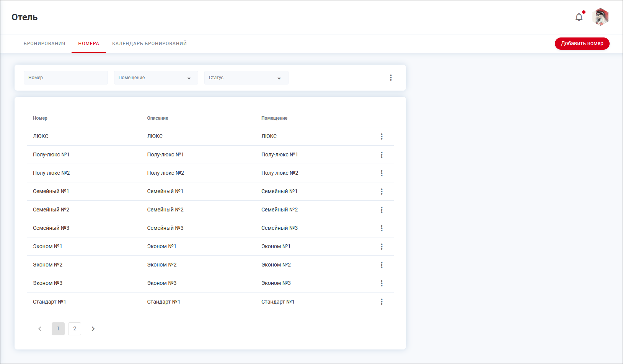This screenshot has width=623, height=364.
Task: Open actions menu for Стандарт №1 row
Action: click(x=382, y=302)
